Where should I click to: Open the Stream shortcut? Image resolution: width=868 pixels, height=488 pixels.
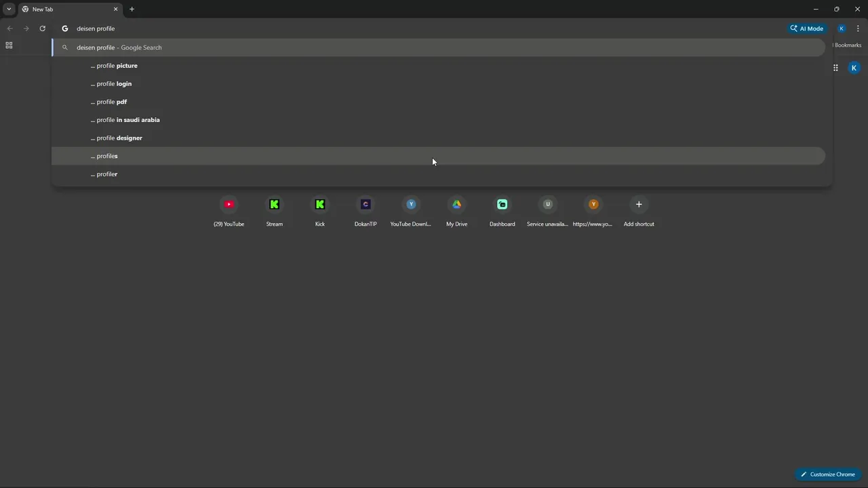click(275, 211)
